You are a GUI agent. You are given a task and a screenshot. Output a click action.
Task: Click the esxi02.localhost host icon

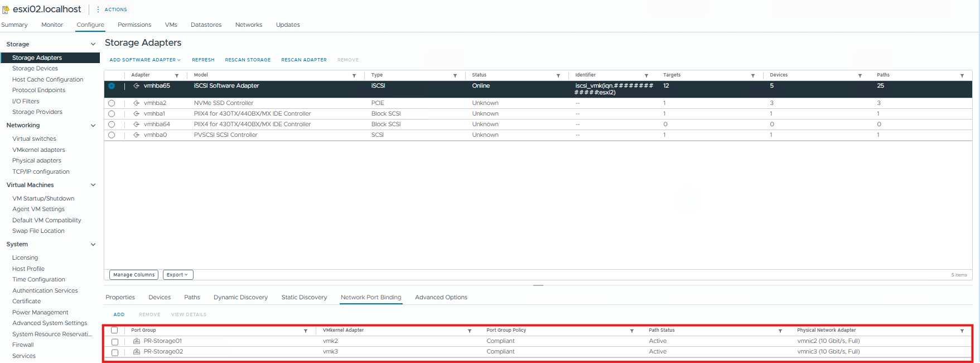[x=6, y=9]
